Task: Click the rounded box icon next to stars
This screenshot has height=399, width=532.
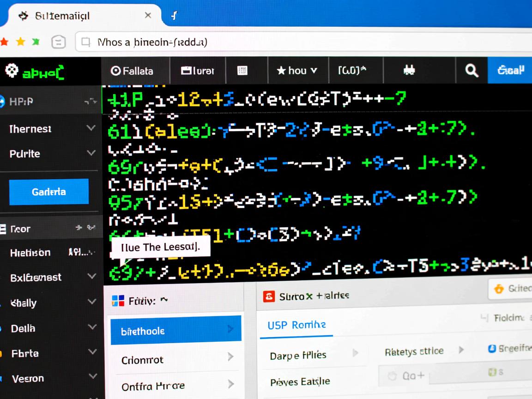Action: pyautogui.click(x=59, y=43)
